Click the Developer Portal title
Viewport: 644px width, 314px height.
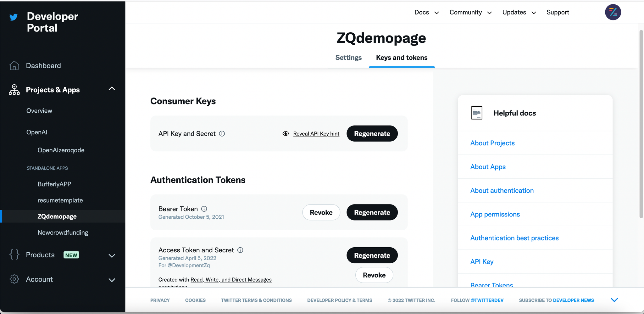53,22
